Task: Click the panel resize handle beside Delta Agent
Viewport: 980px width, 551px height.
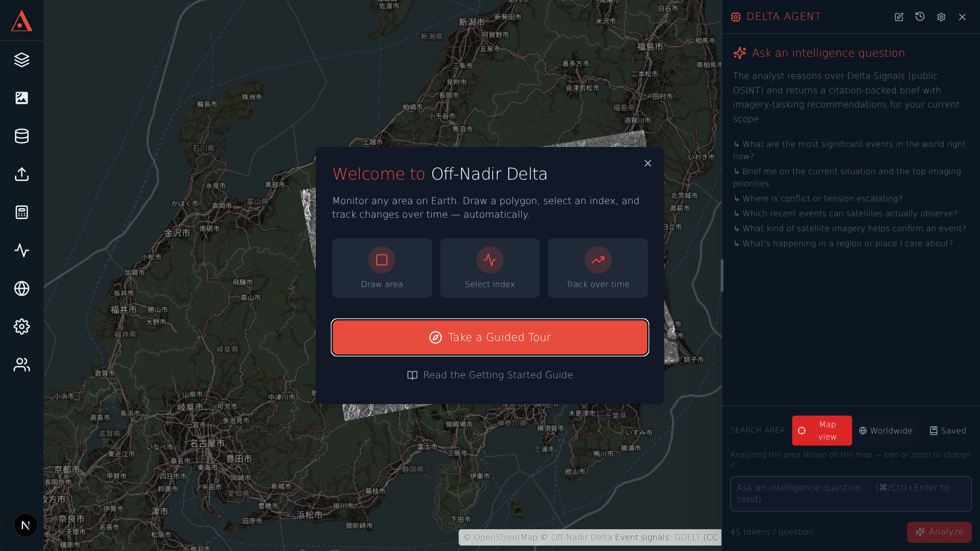Action: [x=722, y=275]
